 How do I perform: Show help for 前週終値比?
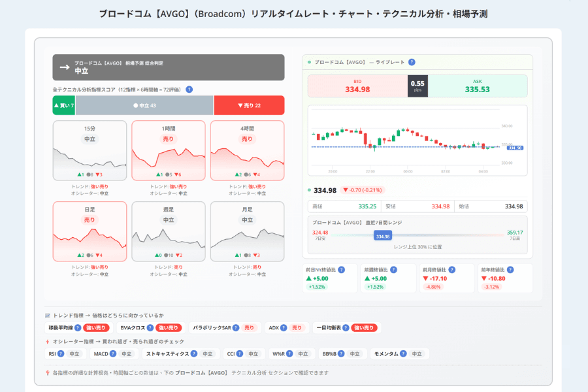pyautogui.click(x=393, y=270)
